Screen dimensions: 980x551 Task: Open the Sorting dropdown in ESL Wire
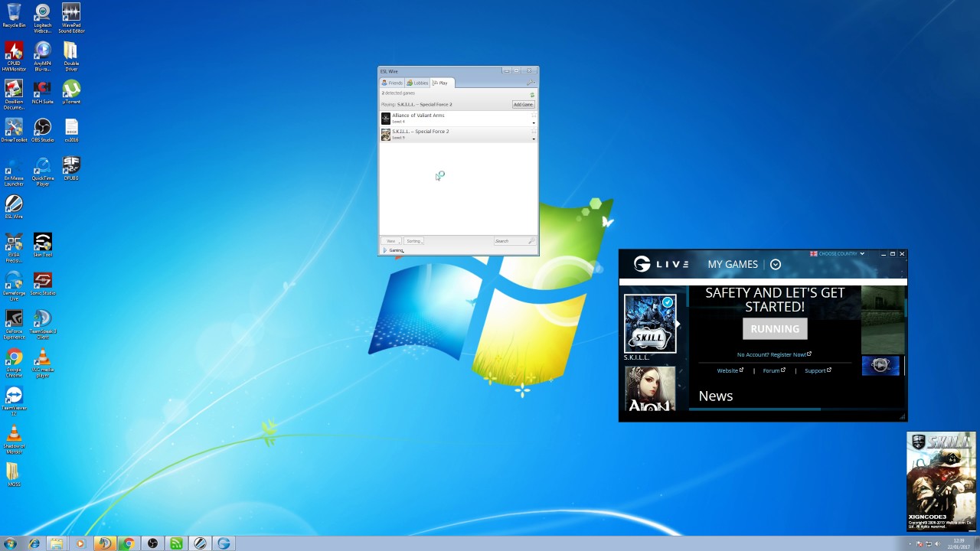[414, 241]
